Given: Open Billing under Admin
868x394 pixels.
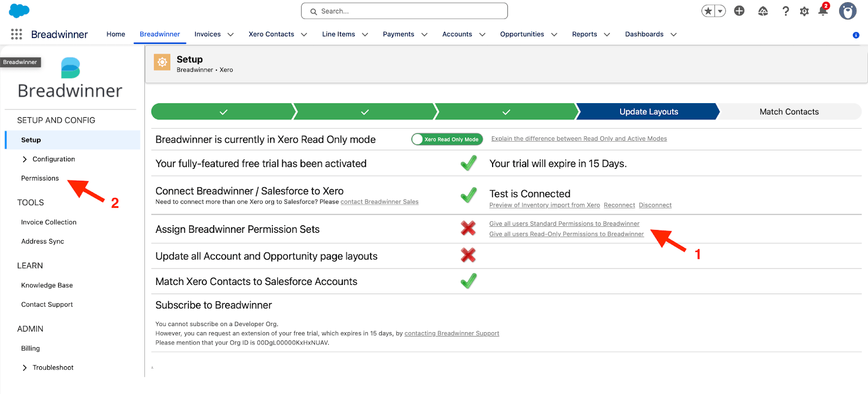Looking at the screenshot, I should (x=30, y=348).
